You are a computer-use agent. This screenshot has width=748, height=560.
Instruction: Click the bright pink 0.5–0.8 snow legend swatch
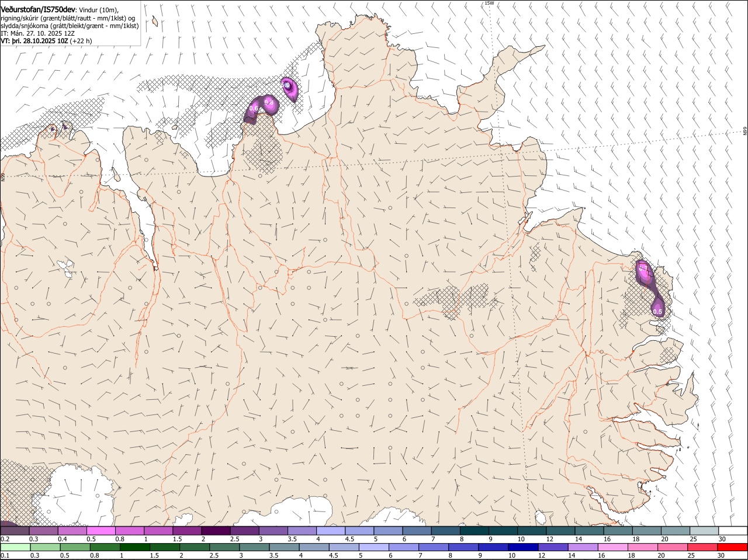click(x=101, y=531)
